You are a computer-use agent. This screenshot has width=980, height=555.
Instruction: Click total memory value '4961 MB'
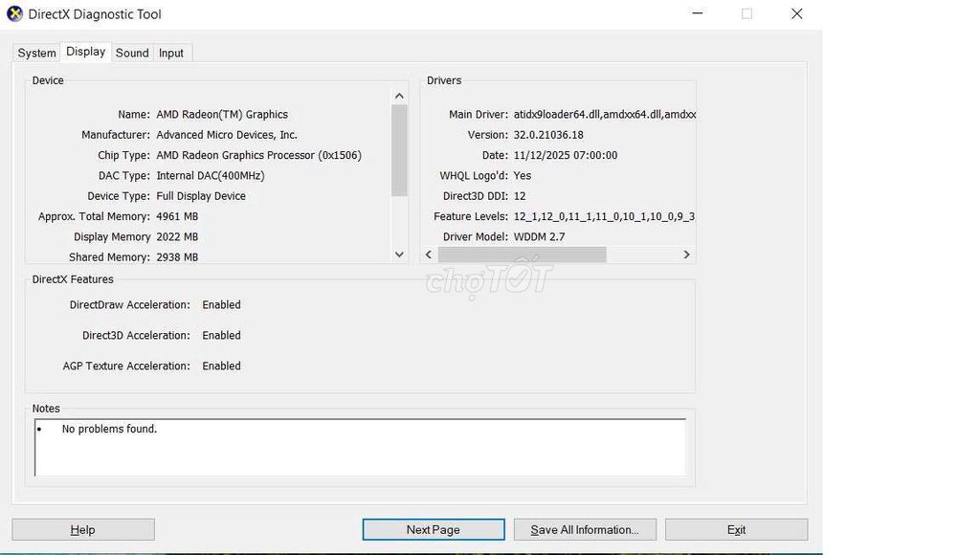(x=177, y=216)
